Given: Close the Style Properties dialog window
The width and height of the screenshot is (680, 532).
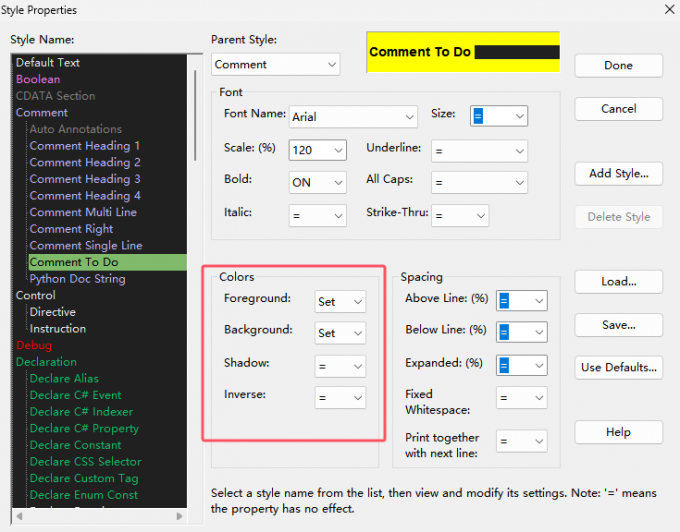Looking at the screenshot, I should (x=667, y=10).
